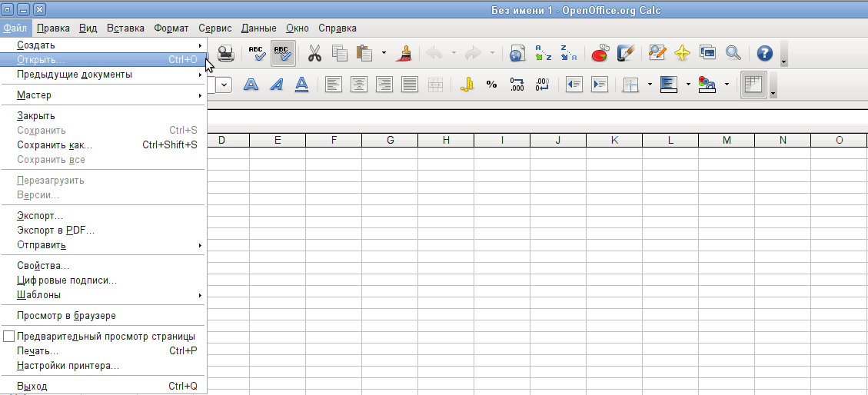The width and height of the screenshot is (868, 395).
Task: Apply Percent number format icon
Action: [491, 85]
